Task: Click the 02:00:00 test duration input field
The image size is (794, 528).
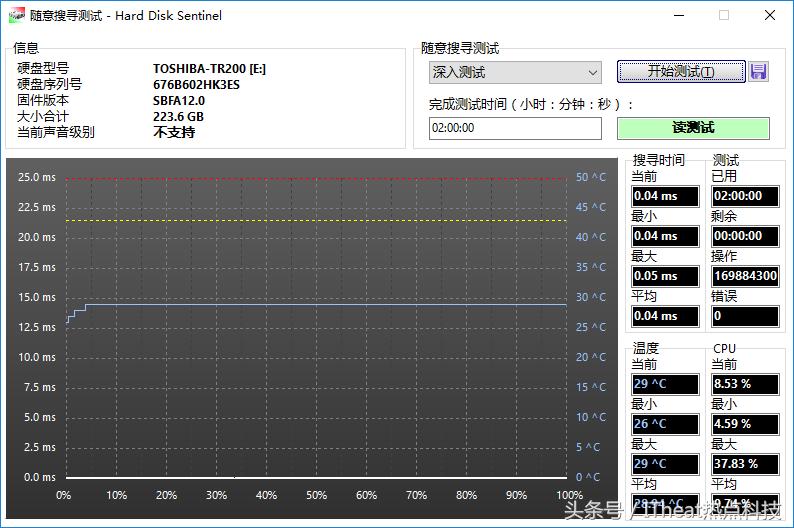Action: coord(515,128)
